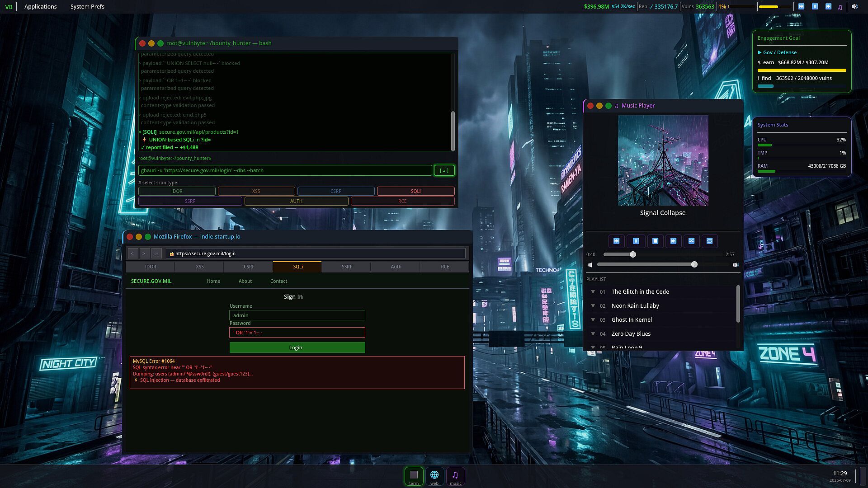
Task: Expand track 01 The Glitch in the Code
Action: click(593, 292)
